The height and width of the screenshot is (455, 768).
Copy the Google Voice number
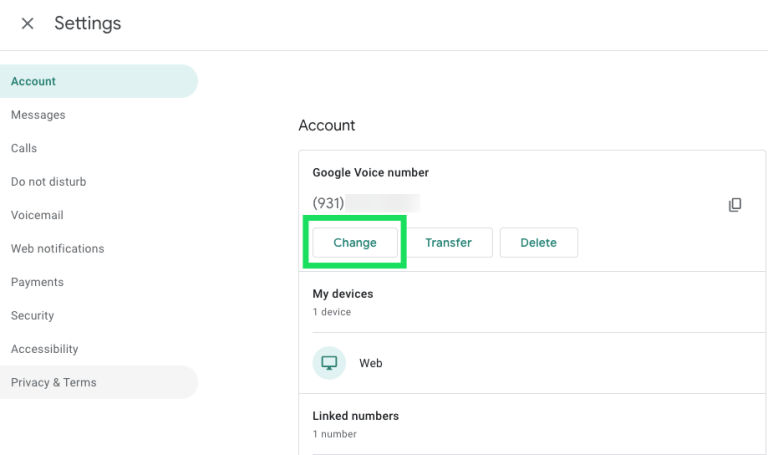point(735,204)
